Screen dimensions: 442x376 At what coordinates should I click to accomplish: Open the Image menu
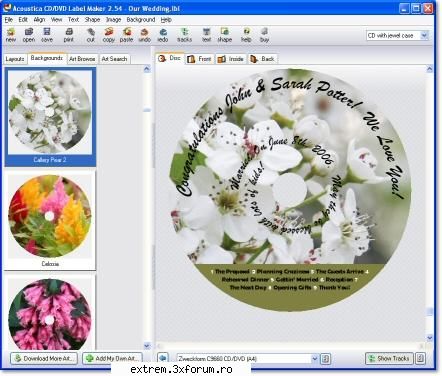[113, 20]
